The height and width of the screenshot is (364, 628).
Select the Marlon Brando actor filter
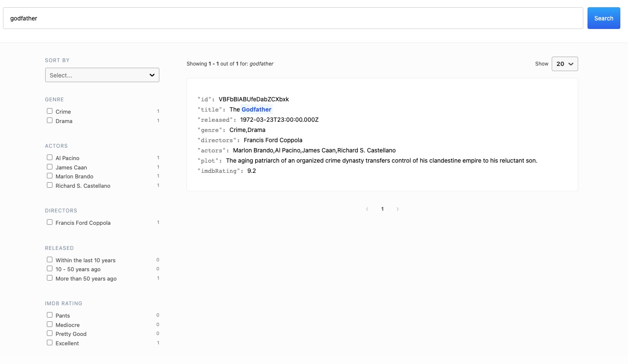pyautogui.click(x=49, y=175)
